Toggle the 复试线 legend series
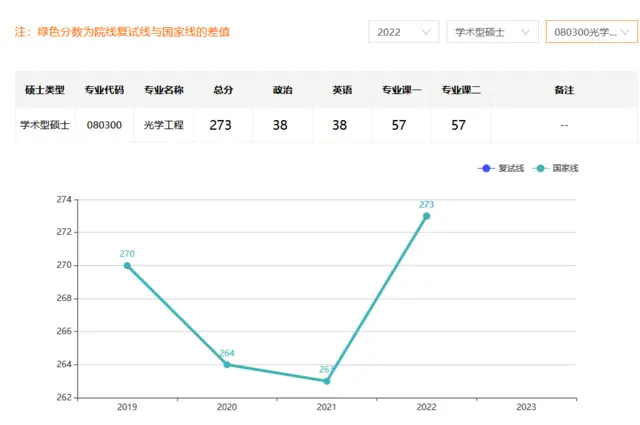640x425 pixels. [501, 168]
